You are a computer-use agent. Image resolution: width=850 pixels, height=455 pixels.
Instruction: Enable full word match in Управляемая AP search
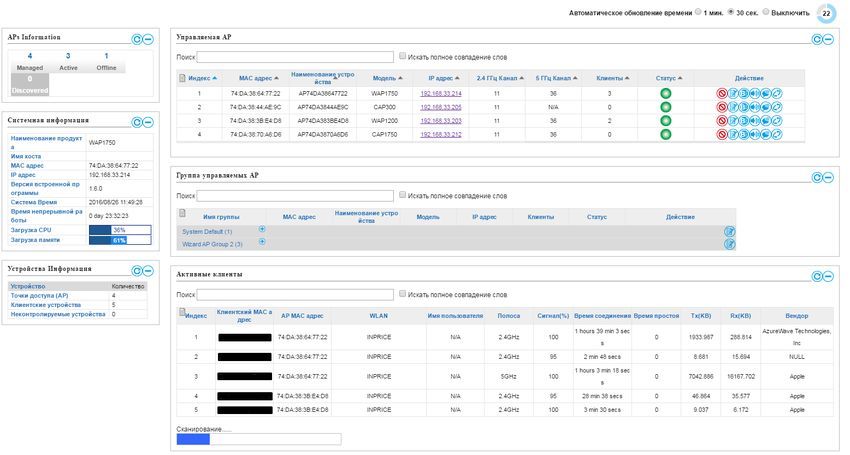click(402, 56)
